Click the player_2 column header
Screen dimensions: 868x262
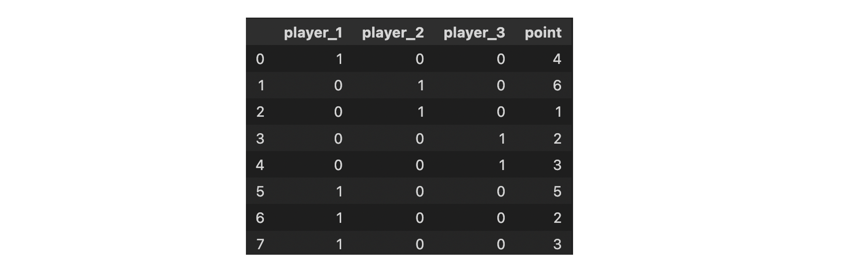point(393,33)
